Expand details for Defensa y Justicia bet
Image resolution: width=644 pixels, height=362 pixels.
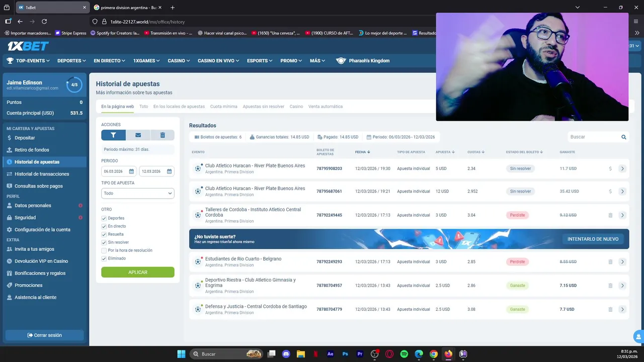[622, 309]
